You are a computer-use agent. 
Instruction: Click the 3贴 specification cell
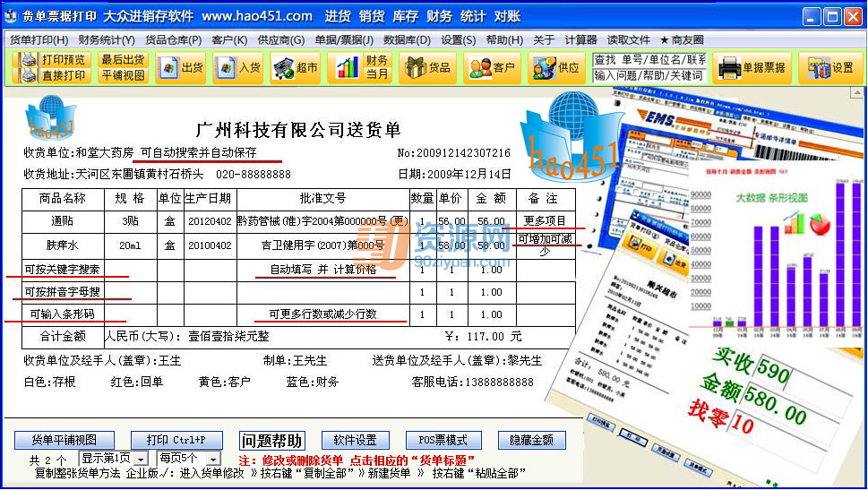[130, 221]
